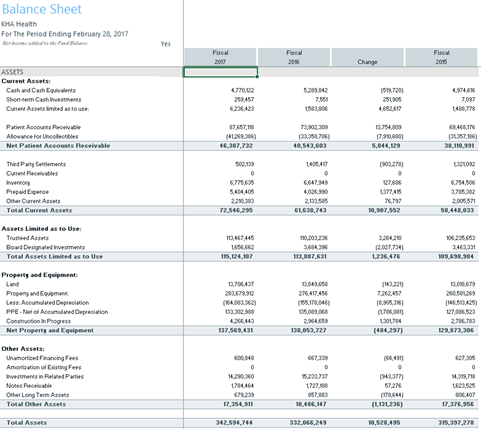Select Total Current Assets Fiscal 2017 value
481x429 pixels.
[236, 210]
